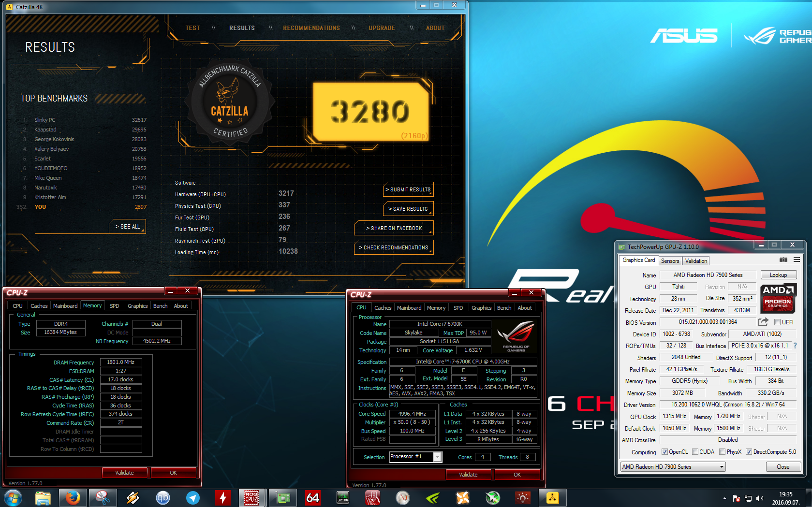Viewport: 812px width, 507px height.
Task: Click OK in right CPU-Z window
Action: (x=517, y=475)
